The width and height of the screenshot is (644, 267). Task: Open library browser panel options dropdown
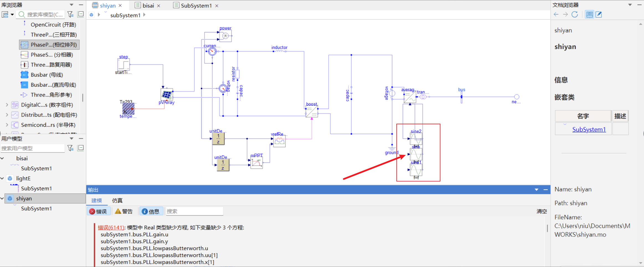click(x=71, y=5)
